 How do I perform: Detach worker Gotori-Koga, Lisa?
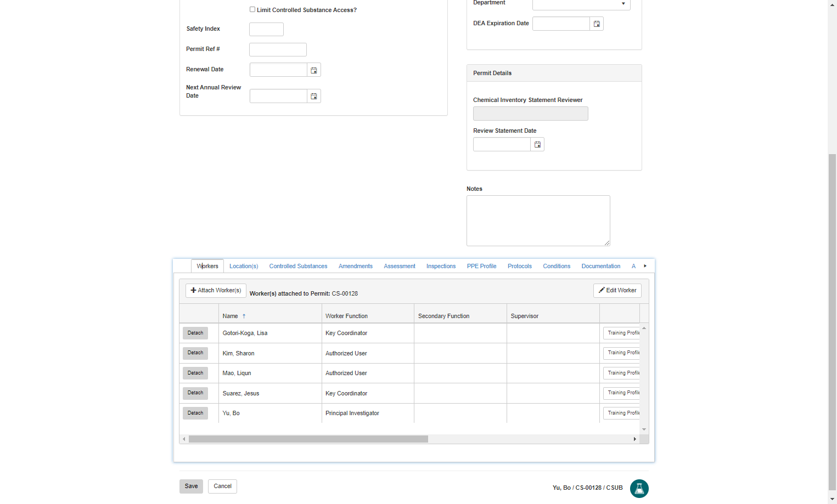click(195, 333)
